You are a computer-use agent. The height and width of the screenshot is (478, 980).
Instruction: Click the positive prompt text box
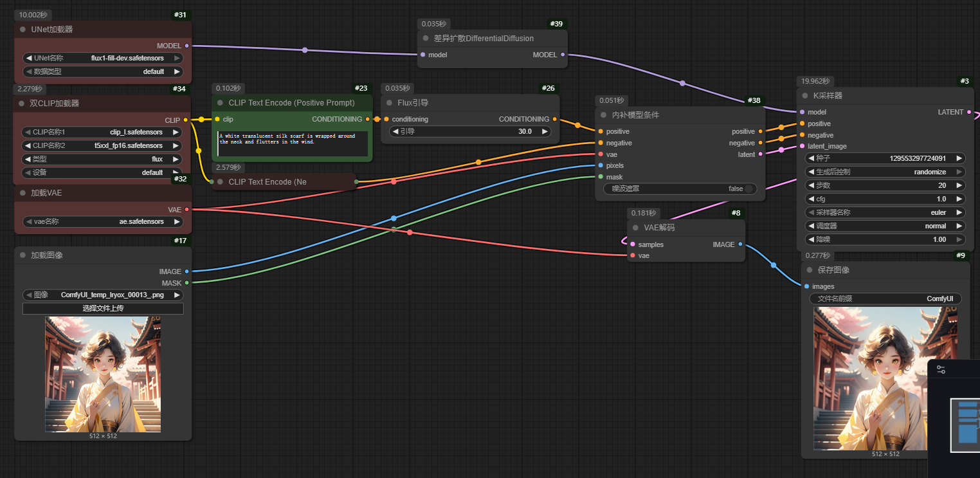[293, 143]
